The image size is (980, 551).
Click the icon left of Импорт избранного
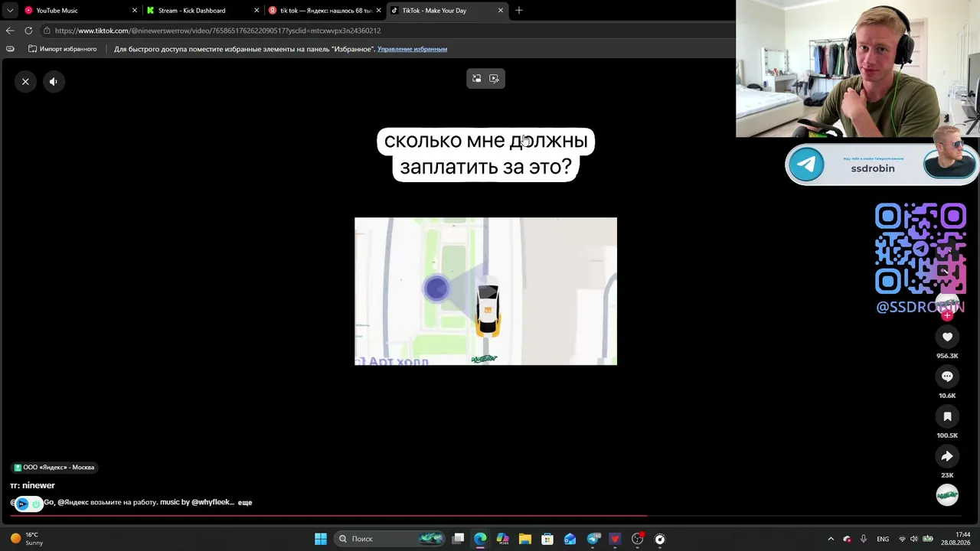coord(10,49)
